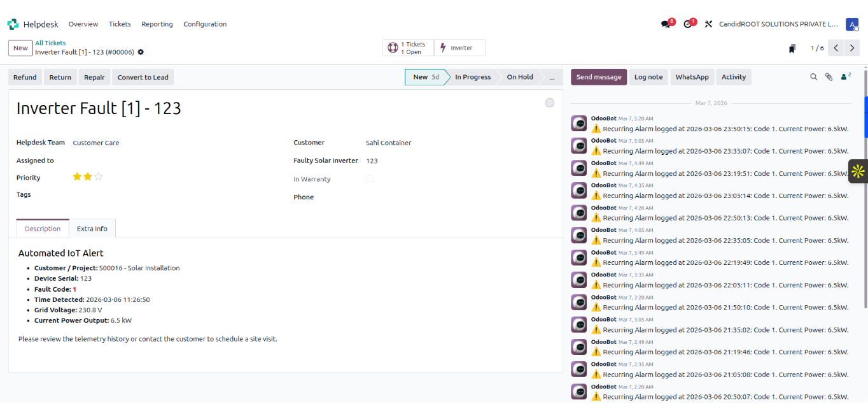Click warning icon on 23:35:07 alarm message
Viewport: 868px width, 416px height.
[x=596, y=151]
